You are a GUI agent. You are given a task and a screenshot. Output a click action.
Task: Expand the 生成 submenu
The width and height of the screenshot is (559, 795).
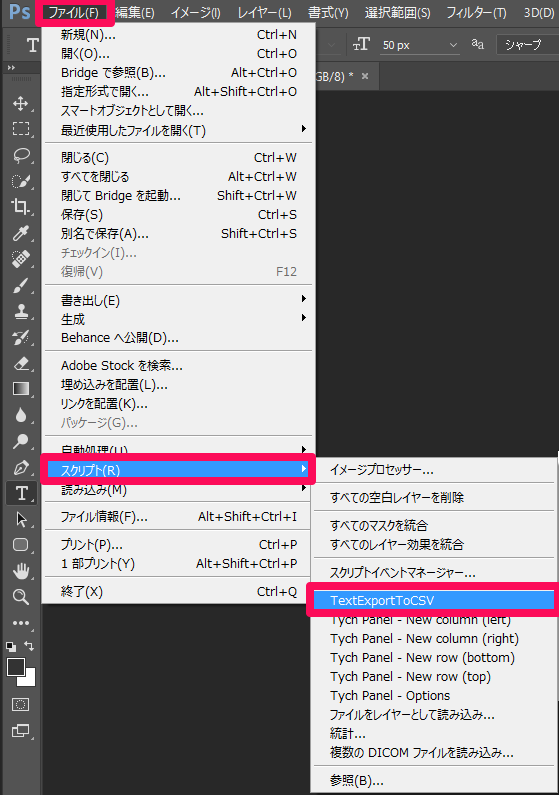click(178, 319)
